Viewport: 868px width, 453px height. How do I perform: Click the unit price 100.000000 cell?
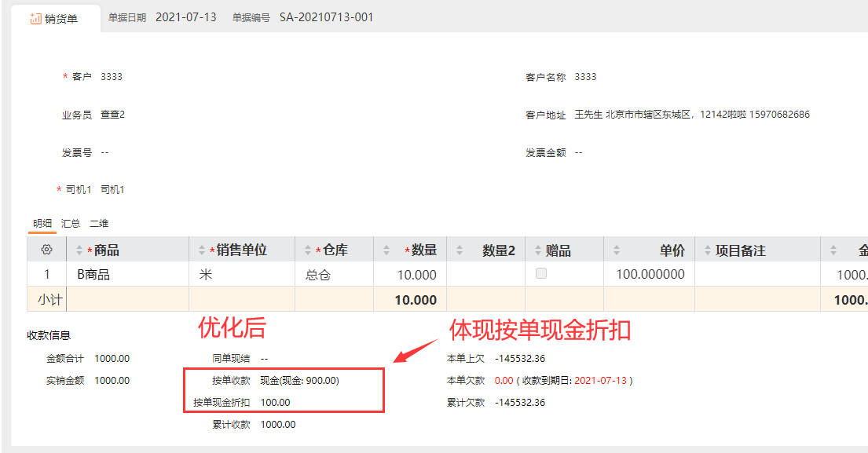coord(649,275)
